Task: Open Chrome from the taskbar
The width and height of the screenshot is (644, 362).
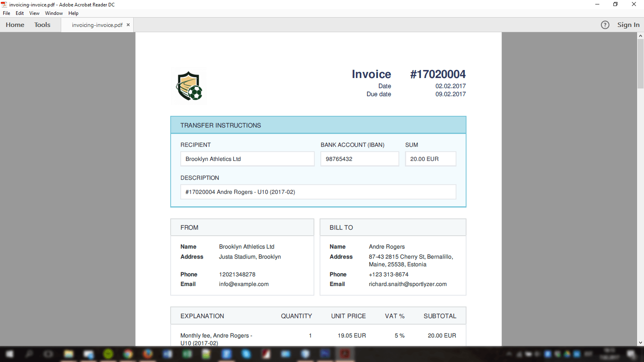Action: (128, 354)
